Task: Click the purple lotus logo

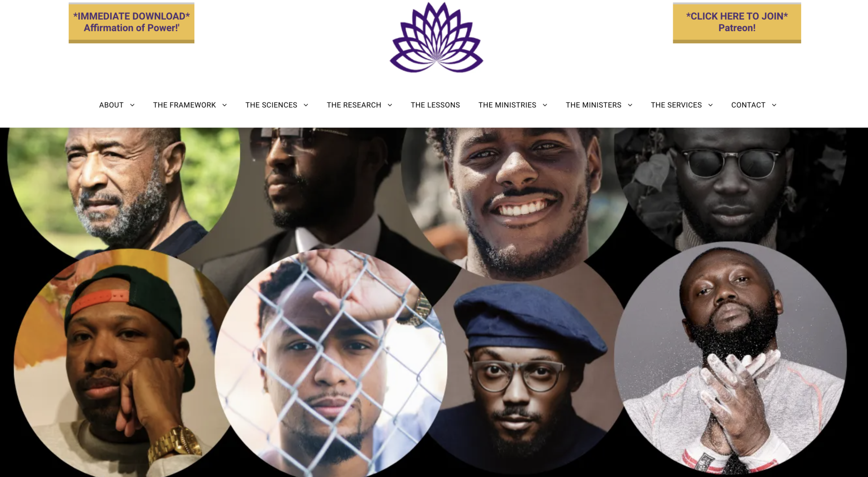Action: pyautogui.click(x=436, y=38)
